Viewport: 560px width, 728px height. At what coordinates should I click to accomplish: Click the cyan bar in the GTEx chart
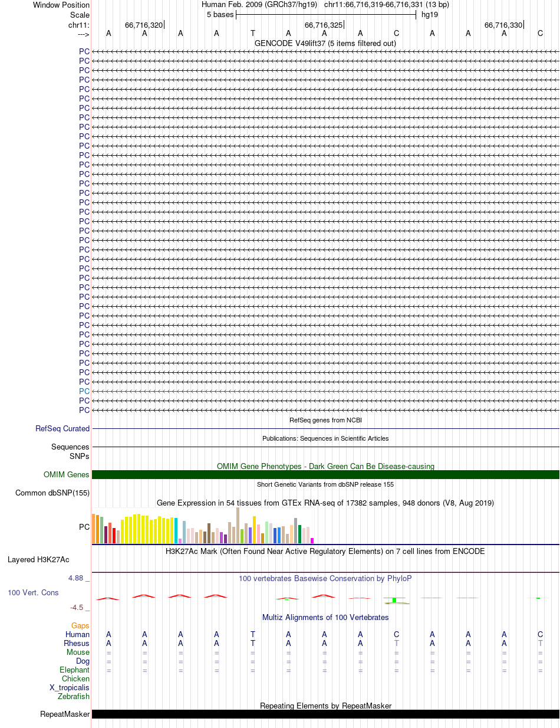176,530
